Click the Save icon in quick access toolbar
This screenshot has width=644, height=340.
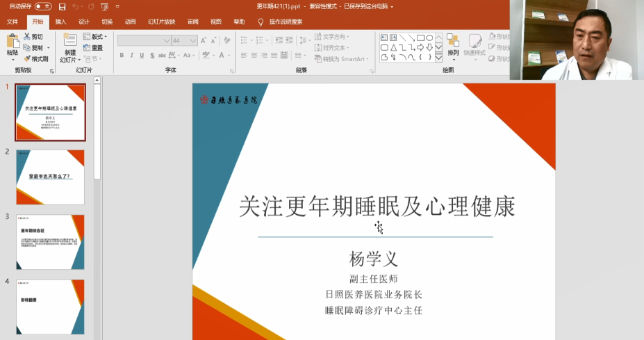(x=63, y=6)
